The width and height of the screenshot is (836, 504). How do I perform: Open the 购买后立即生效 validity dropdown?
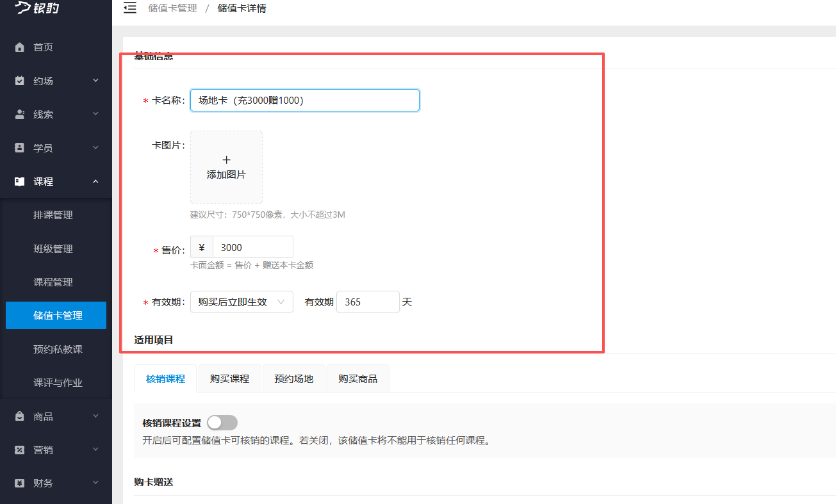242,302
